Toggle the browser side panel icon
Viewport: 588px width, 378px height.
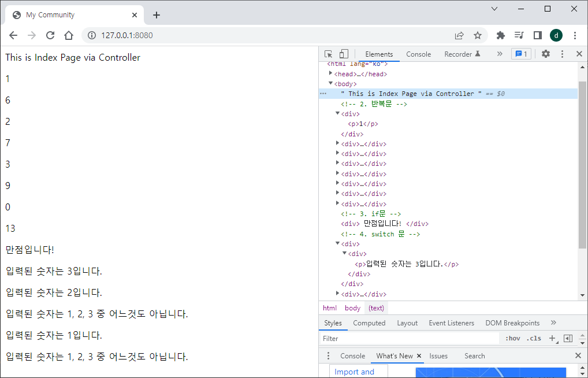pyautogui.click(x=537, y=35)
